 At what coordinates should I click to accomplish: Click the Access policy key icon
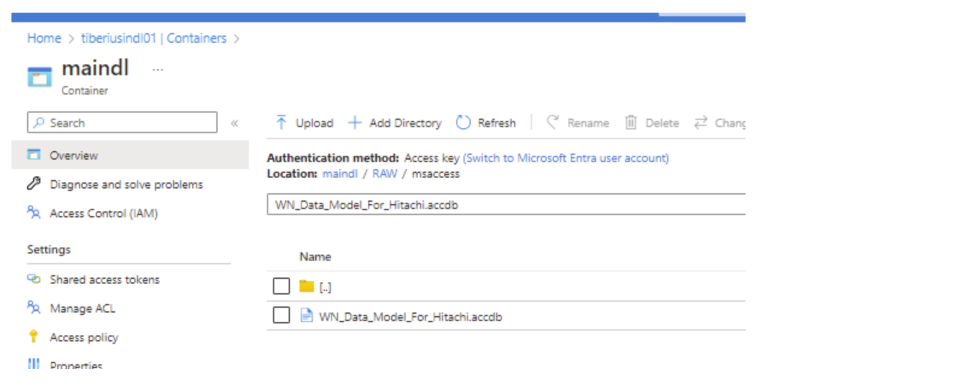[x=34, y=337]
